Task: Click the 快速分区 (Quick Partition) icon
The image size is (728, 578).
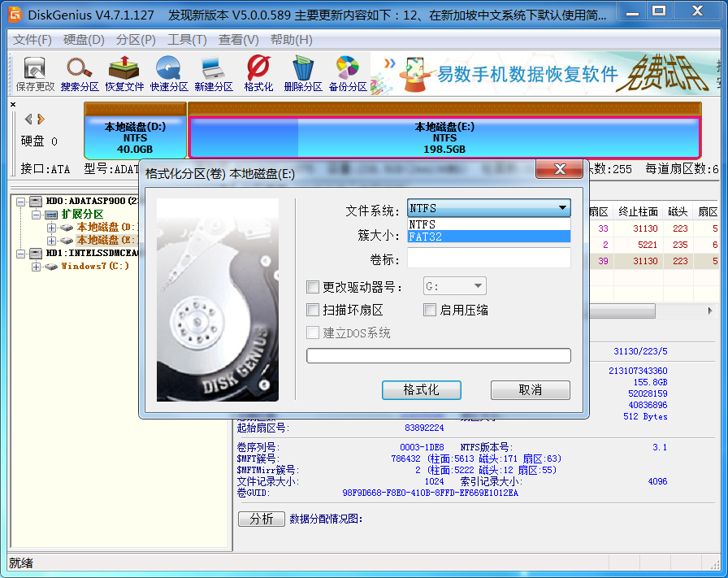Action: click(x=169, y=73)
